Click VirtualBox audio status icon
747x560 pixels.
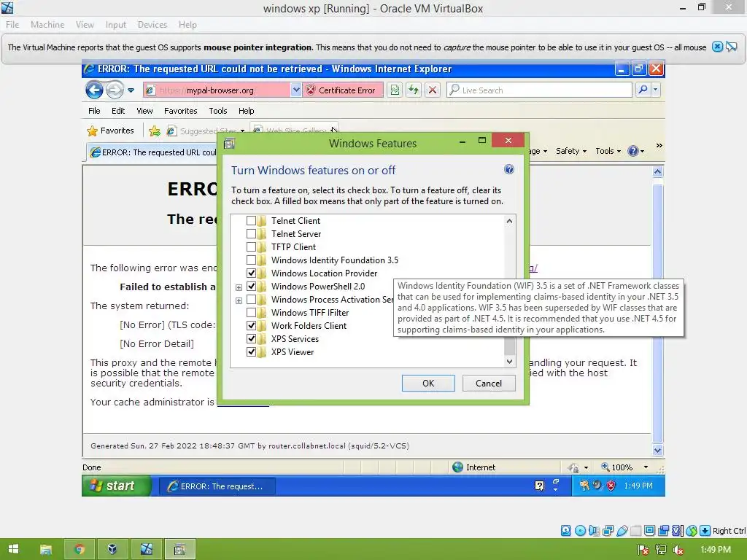(594, 531)
